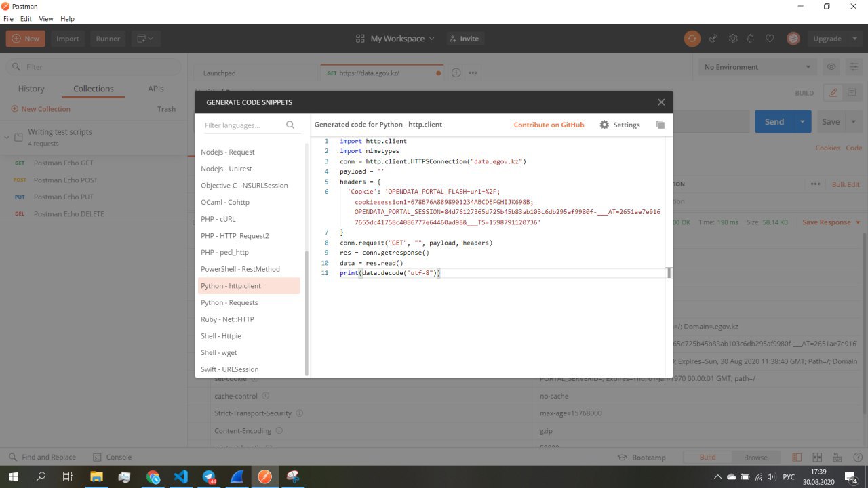Screen dimensions: 868x488
Task: Open tab options ellipsis icon
Action: [x=473, y=73]
